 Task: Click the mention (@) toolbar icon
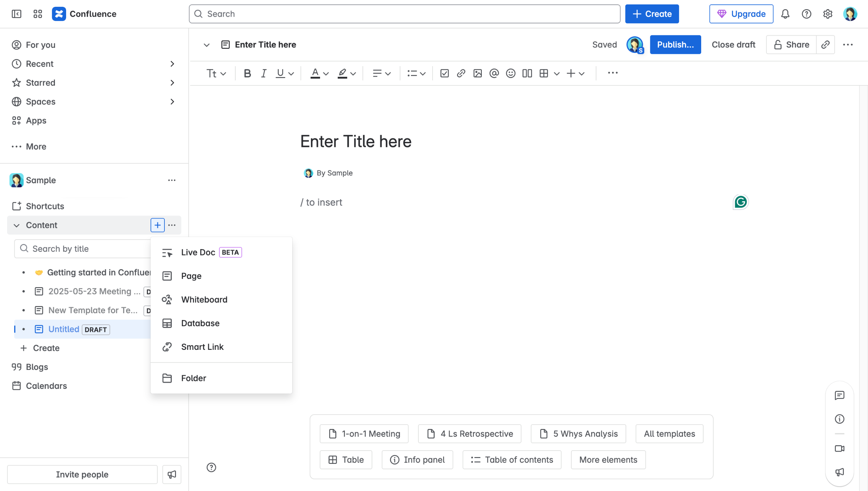[494, 73]
